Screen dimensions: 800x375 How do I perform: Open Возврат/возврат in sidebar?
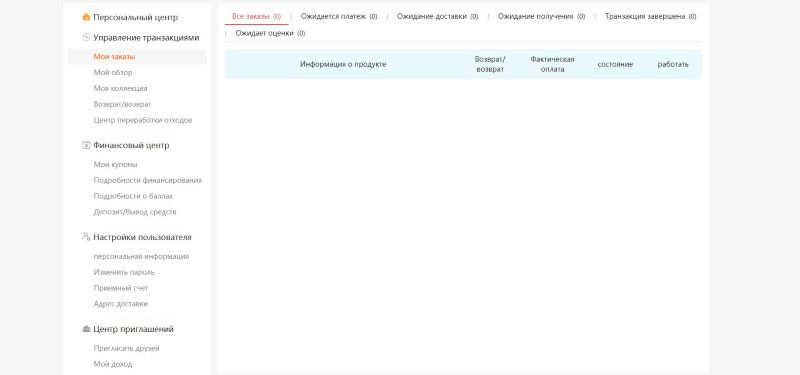tap(122, 104)
